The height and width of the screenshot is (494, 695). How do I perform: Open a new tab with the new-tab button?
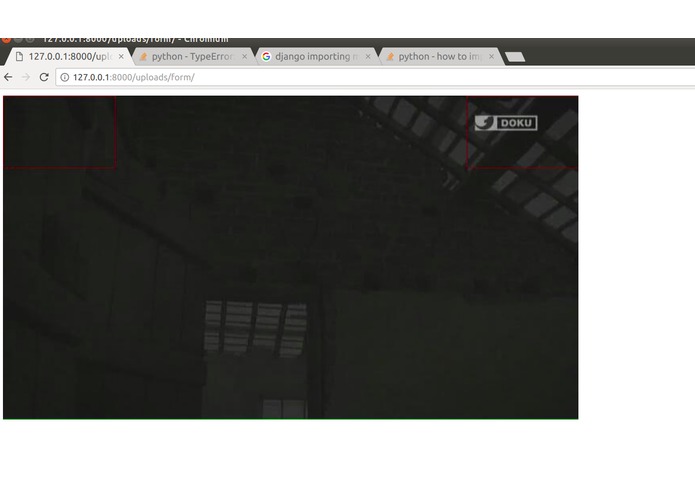[515, 57]
